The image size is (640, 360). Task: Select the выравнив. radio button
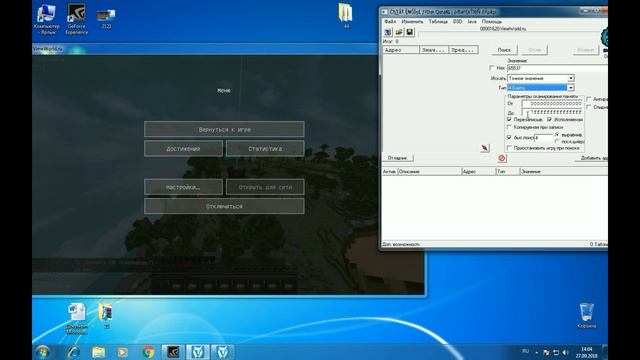pos(557,135)
